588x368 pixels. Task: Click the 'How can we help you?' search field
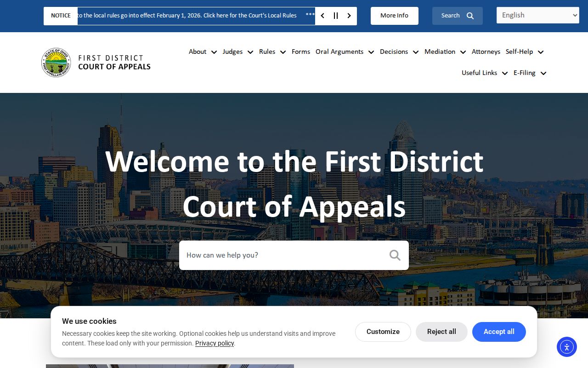(294, 255)
